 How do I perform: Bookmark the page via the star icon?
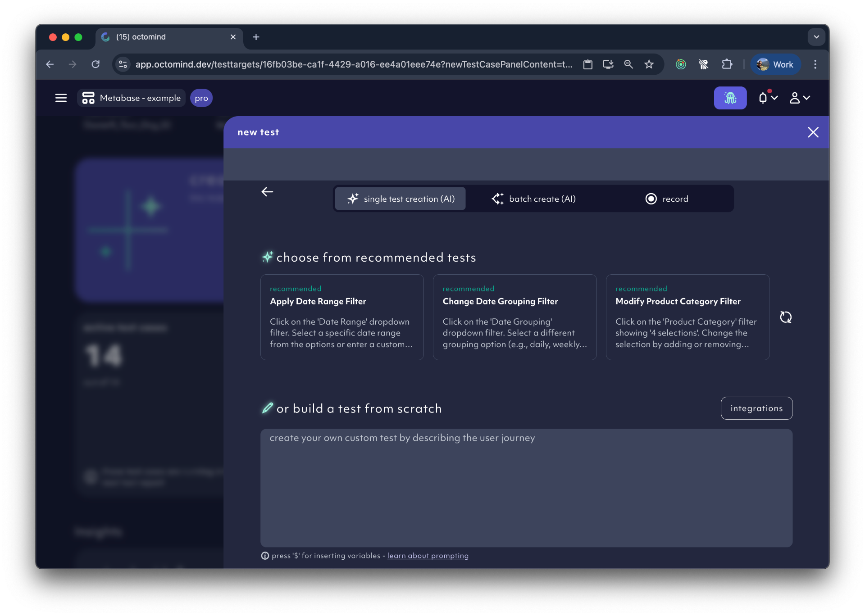coord(649,64)
